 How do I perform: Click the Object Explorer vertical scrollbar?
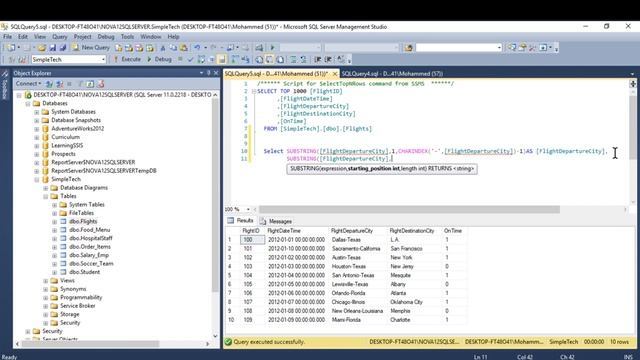215,195
